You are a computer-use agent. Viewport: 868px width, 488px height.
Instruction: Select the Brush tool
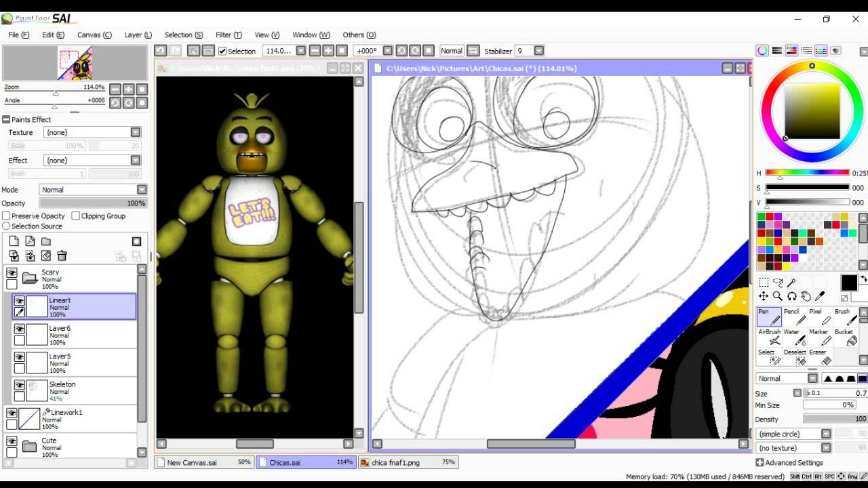[846, 317]
